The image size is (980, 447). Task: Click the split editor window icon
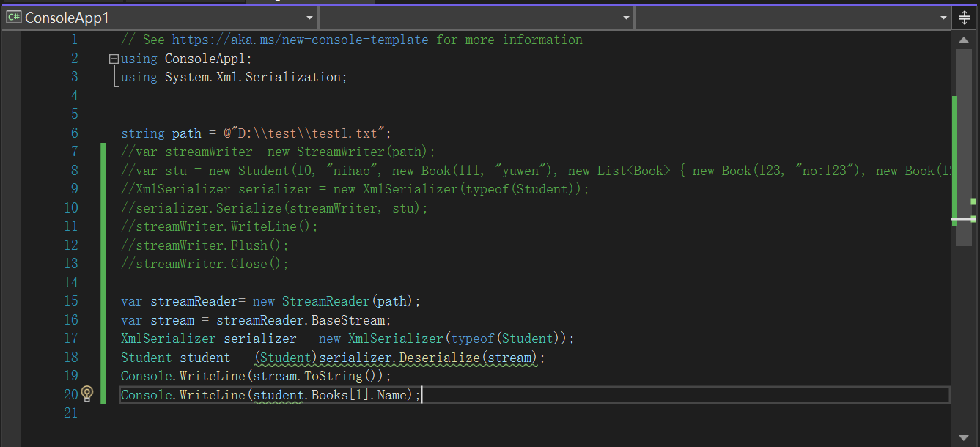(965, 18)
